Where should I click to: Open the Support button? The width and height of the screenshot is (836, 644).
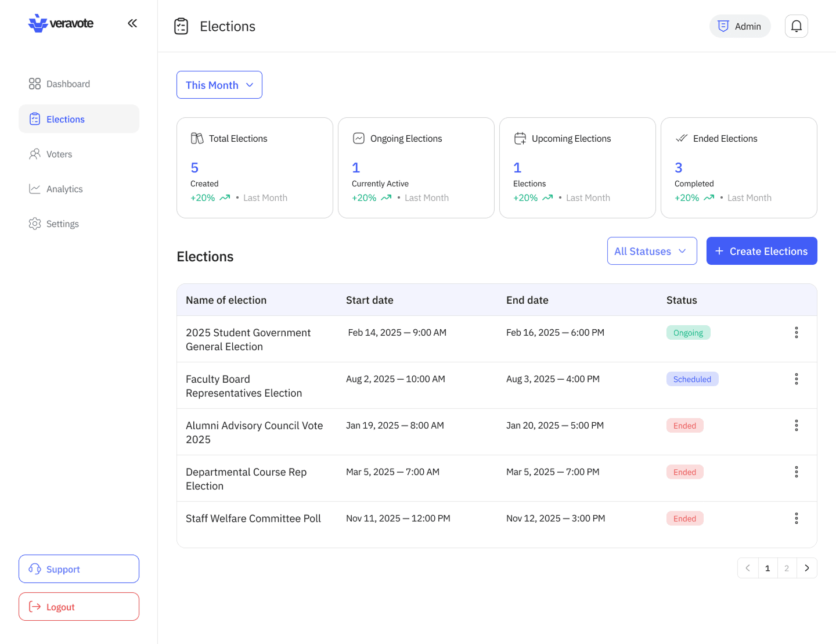[79, 569]
